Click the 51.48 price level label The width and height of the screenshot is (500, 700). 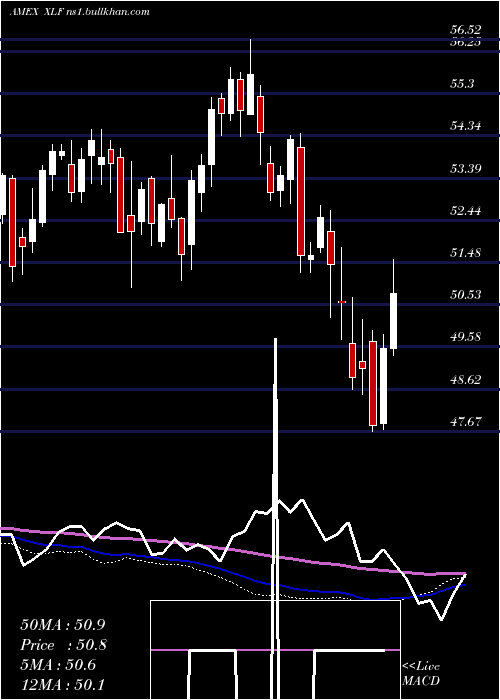point(466,253)
